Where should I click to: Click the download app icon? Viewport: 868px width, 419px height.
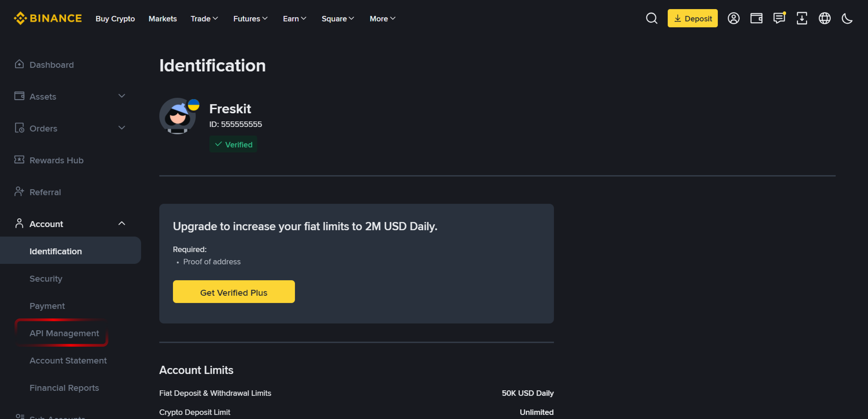[x=802, y=18]
